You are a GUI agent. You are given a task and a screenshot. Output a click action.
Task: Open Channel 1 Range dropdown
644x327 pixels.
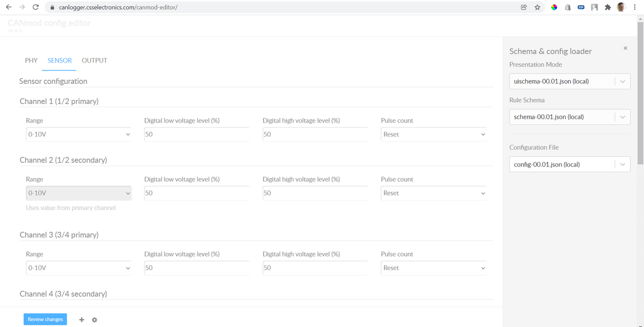tap(79, 135)
